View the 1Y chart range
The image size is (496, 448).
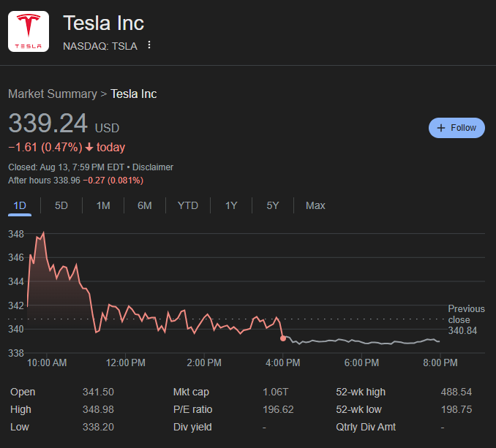click(x=231, y=205)
